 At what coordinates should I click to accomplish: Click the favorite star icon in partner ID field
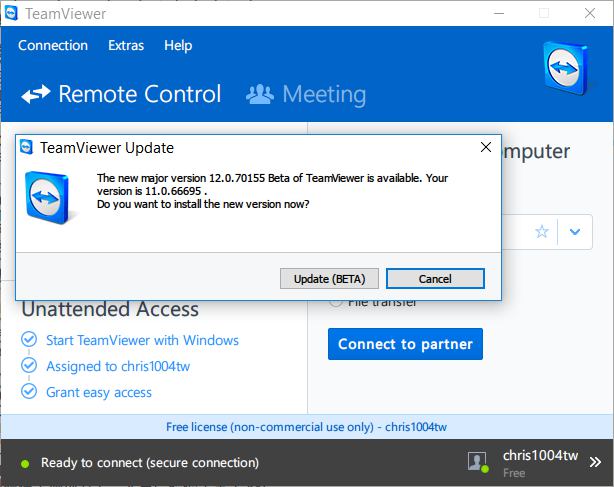(x=542, y=232)
